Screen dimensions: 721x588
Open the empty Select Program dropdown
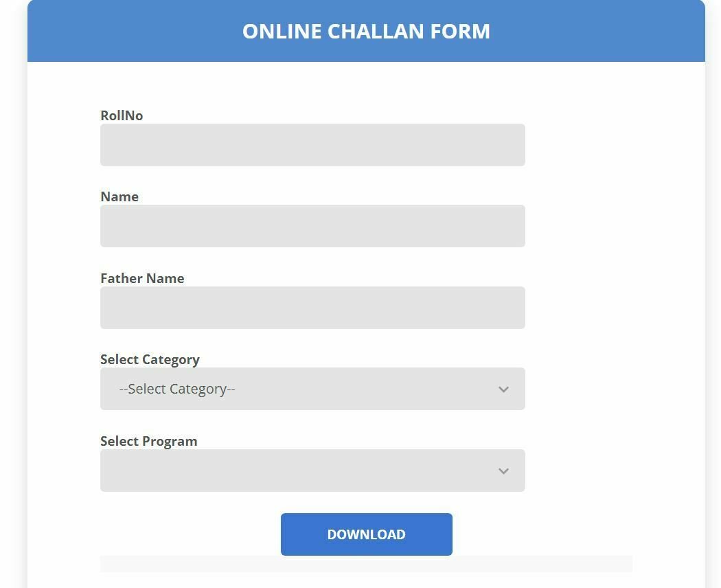pos(312,471)
